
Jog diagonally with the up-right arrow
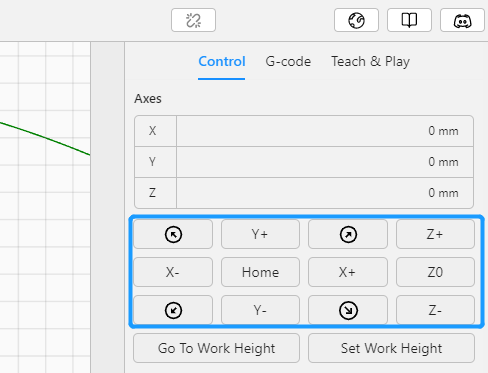(x=348, y=234)
